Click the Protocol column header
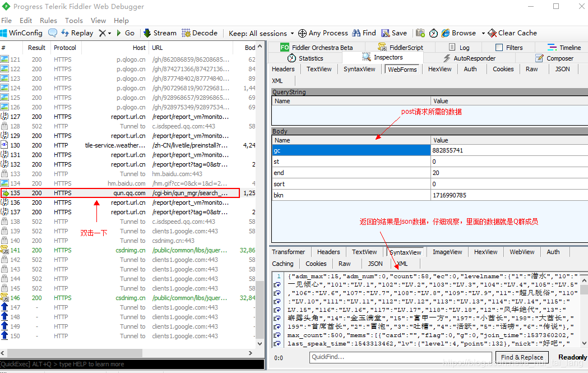Screen dimensions: 588x373 click(65, 48)
